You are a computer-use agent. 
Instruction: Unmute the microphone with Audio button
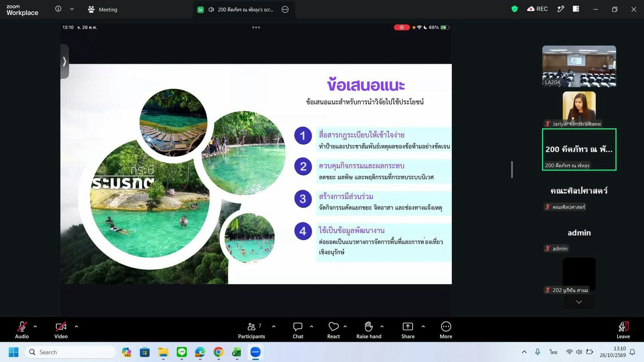click(22, 330)
